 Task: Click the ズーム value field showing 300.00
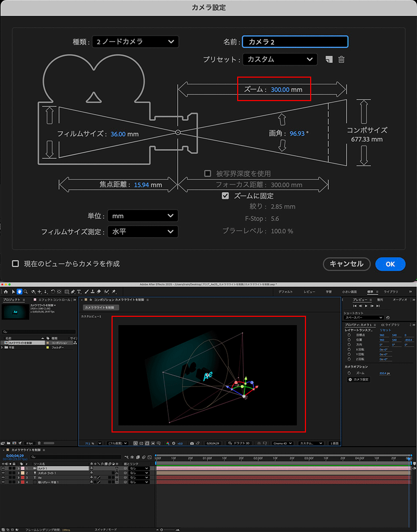(x=280, y=90)
